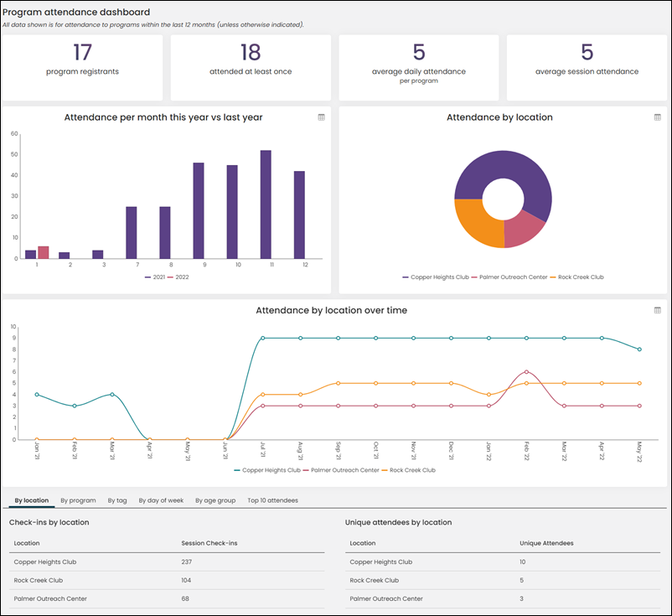Screen dimensions: 672x616
Task: Toggle Copper Heights Club in donut chart legend
Action: pos(436,277)
